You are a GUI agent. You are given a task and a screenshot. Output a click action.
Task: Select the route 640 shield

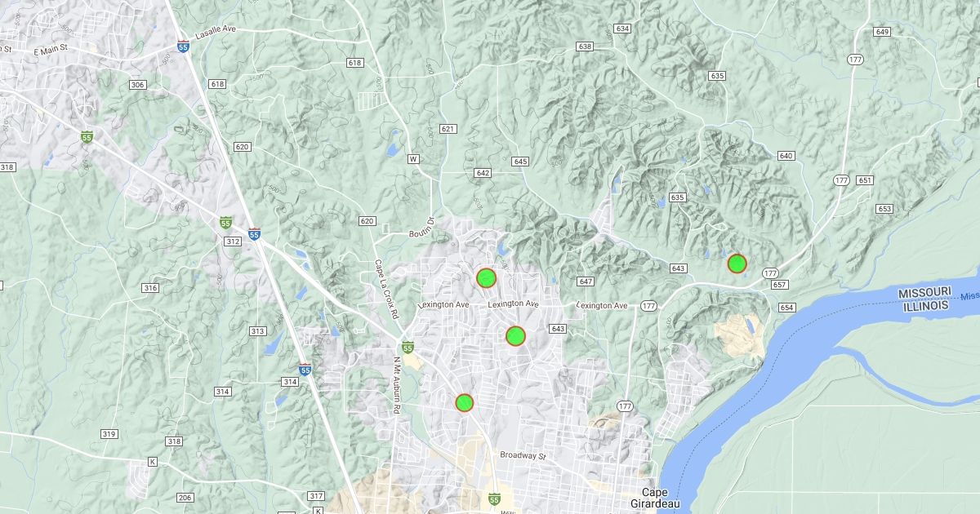point(786,156)
